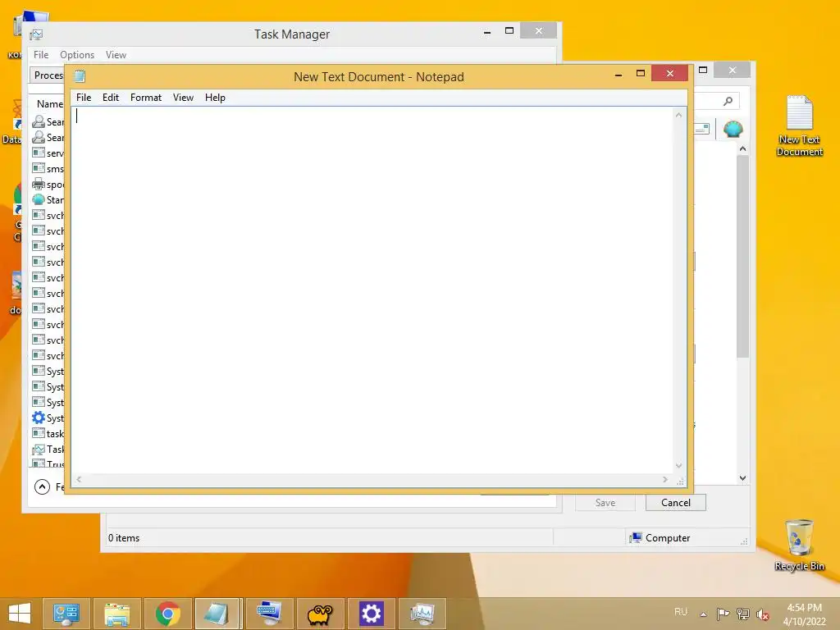The image size is (840, 630).
Task: Click the search magnifier in background window
Action: point(728,101)
